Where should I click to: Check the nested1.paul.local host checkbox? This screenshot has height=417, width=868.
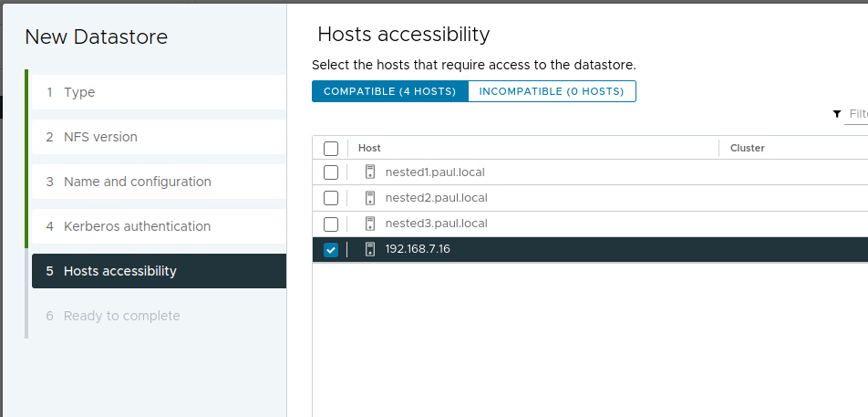click(x=331, y=172)
